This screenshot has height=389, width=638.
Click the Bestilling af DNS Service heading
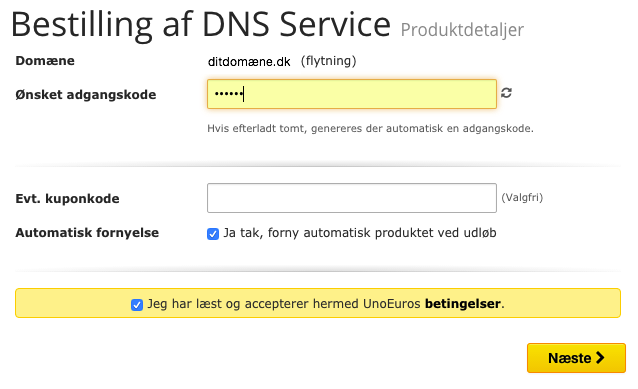point(201,25)
